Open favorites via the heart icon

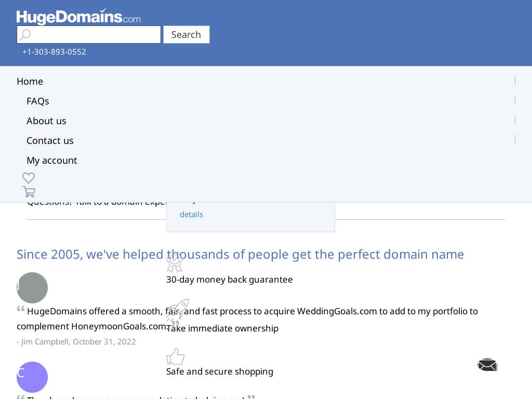point(29,178)
